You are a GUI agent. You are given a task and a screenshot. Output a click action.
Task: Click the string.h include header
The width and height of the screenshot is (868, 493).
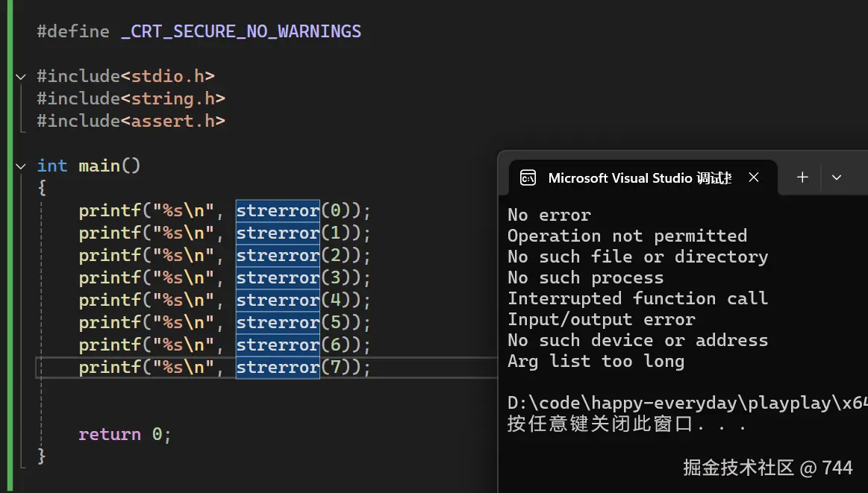172,98
